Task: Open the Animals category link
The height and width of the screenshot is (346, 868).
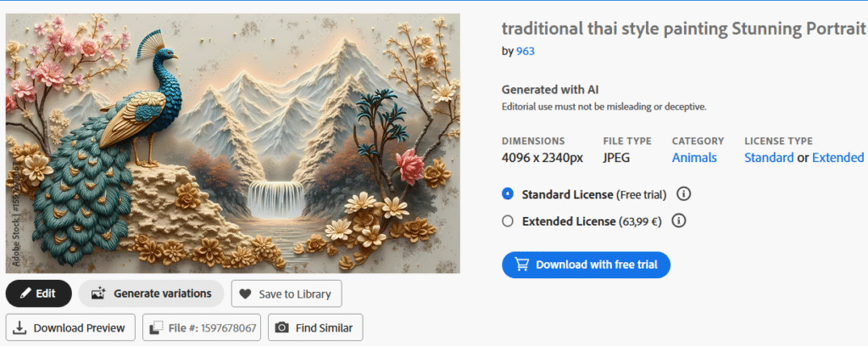Action: click(694, 158)
